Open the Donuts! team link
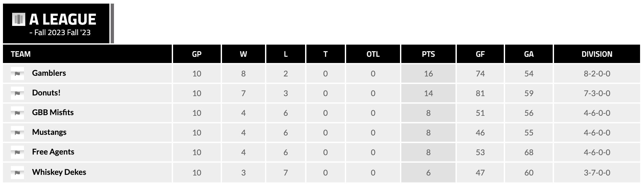The image size is (644, 186). coord(46,93)
